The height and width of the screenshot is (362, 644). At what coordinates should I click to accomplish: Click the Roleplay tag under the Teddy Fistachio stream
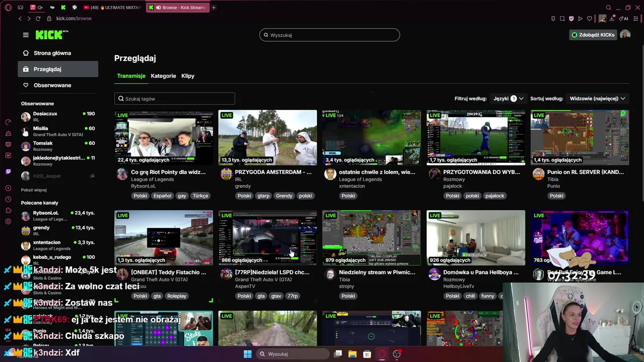(x=177, y=296)
